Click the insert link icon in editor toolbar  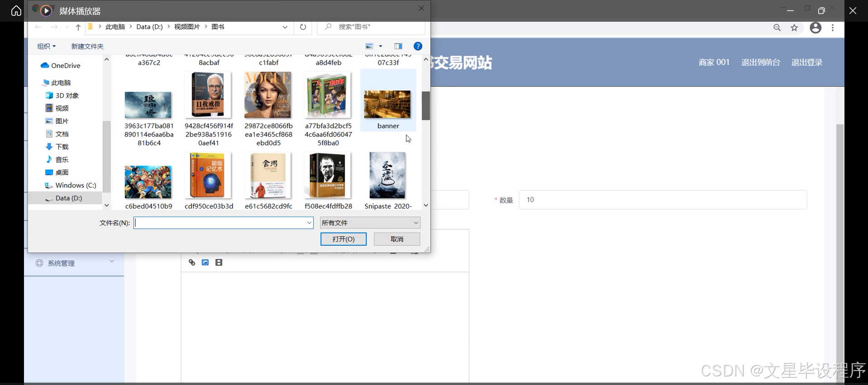192,262
